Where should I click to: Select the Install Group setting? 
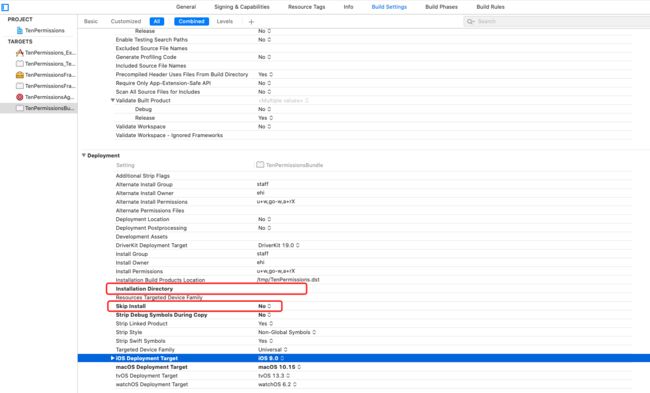(131, 254)
